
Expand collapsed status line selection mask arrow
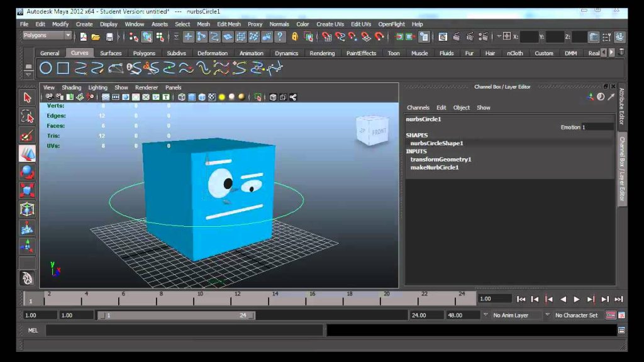tap(176, 37)
